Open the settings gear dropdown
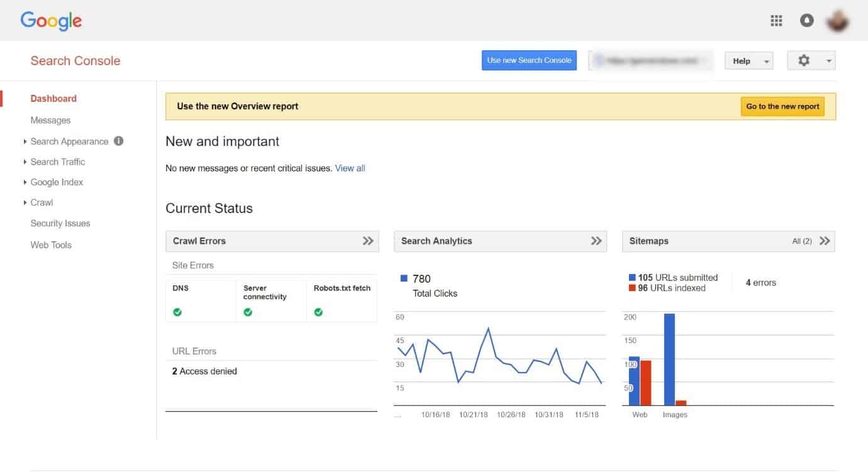This screenshot has height=472, width=868. 811,60
